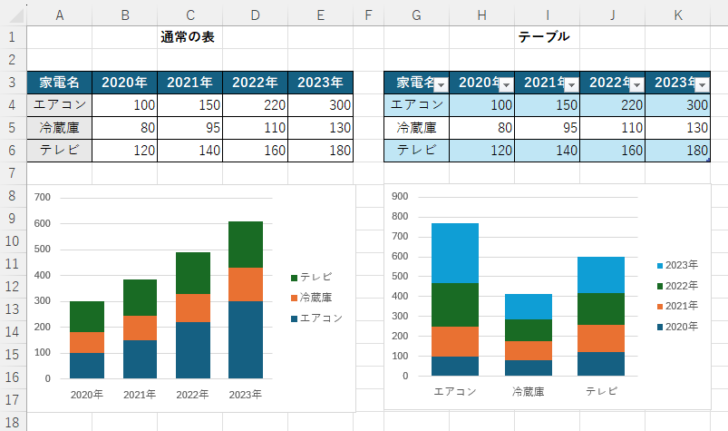The width and height of the screenshot is (728, 431).
Task: Click the エアコン stacked bar in right chart
Action: (455, 300)
